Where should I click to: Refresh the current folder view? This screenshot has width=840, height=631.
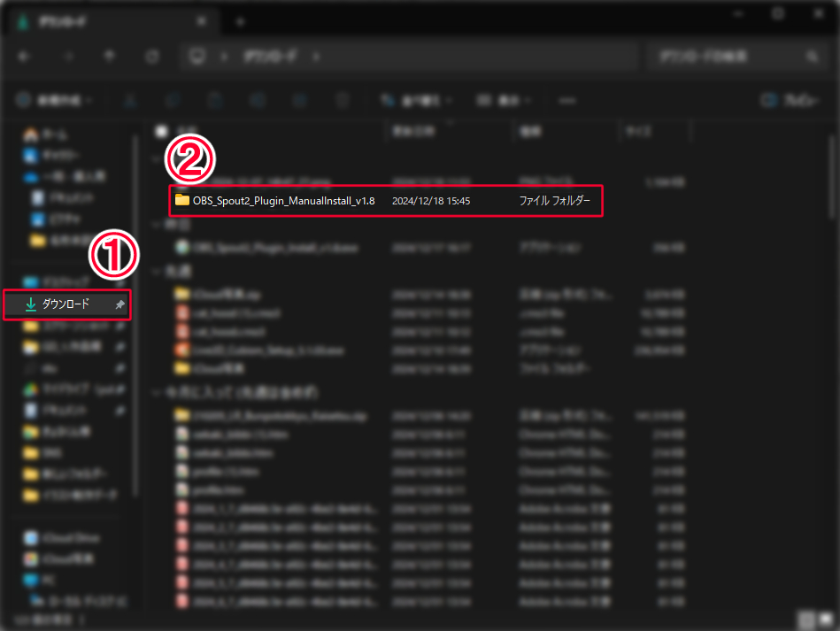coord(152,57)
